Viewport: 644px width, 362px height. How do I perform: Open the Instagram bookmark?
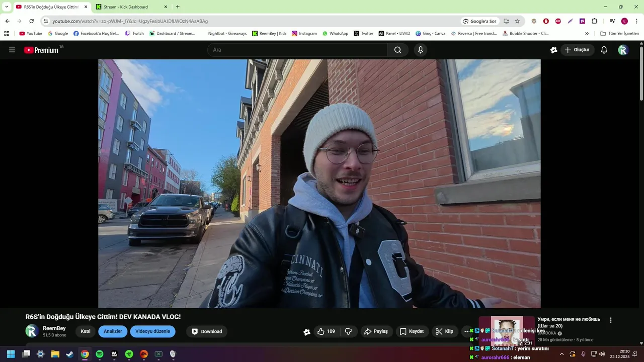point(304,34)
